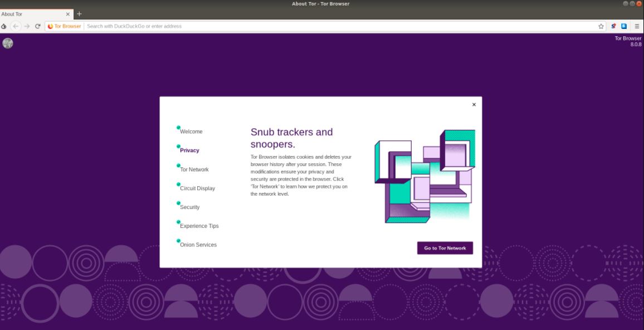The image size is (644, 330).
Task: Open the Onion Services section
Action: pos(198,244)
